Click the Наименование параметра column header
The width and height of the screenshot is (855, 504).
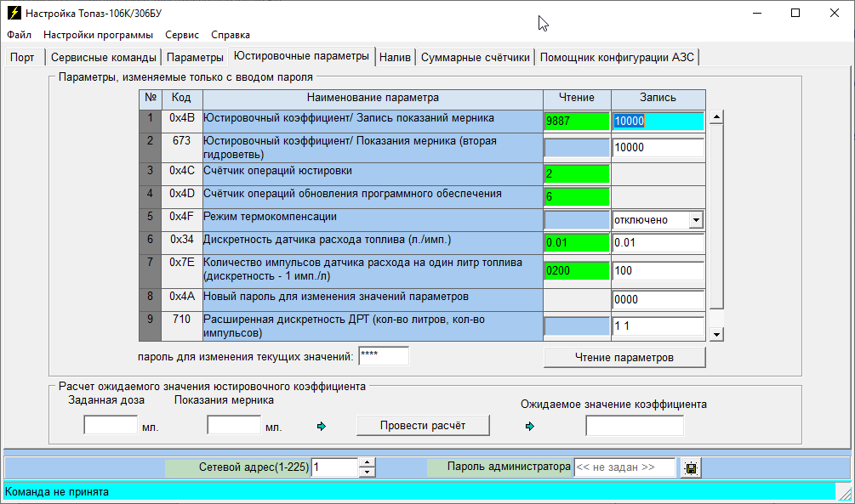coord(373,98)
